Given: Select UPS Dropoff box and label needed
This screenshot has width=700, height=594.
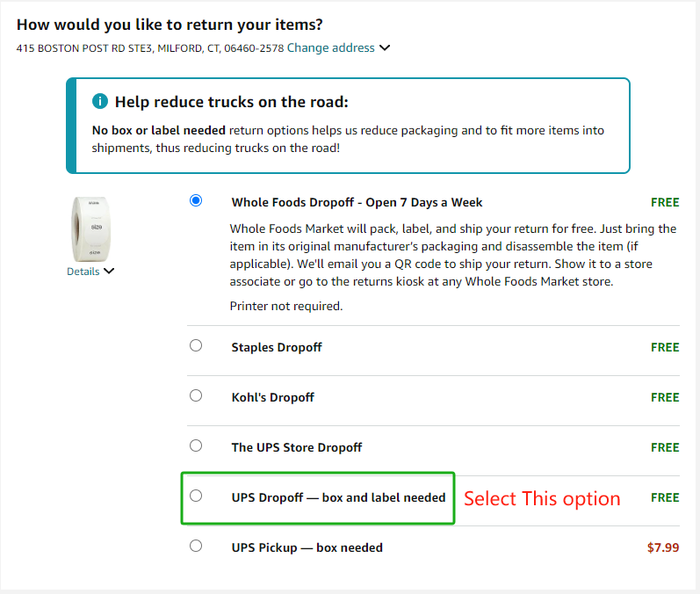Looking at the screenshot, I should coord(196,496).
